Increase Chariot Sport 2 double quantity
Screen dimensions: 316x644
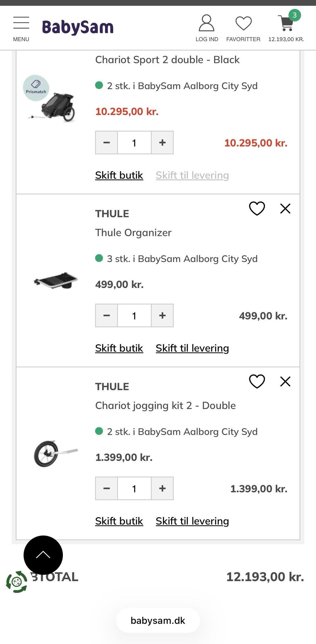point(162,142)
